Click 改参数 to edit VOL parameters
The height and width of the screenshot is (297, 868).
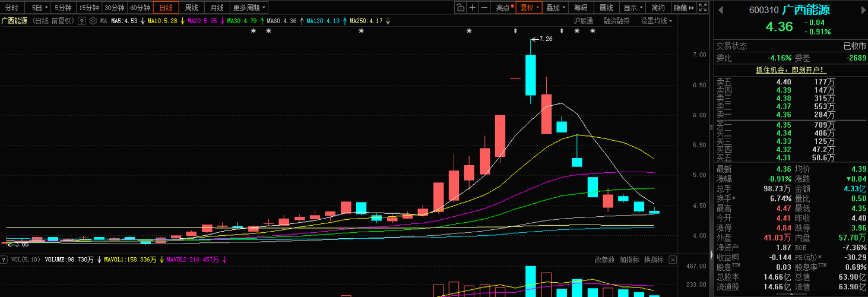604,260
